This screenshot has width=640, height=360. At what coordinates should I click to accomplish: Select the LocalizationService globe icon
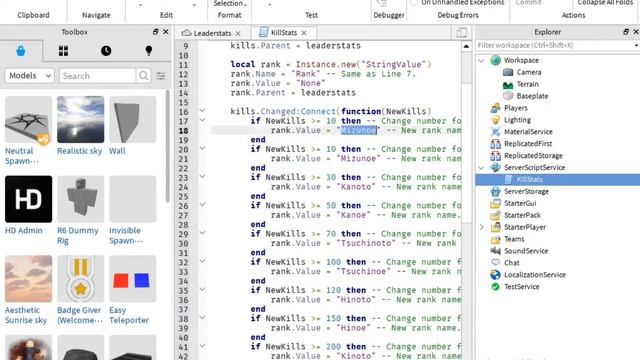(x=496, y=275)
